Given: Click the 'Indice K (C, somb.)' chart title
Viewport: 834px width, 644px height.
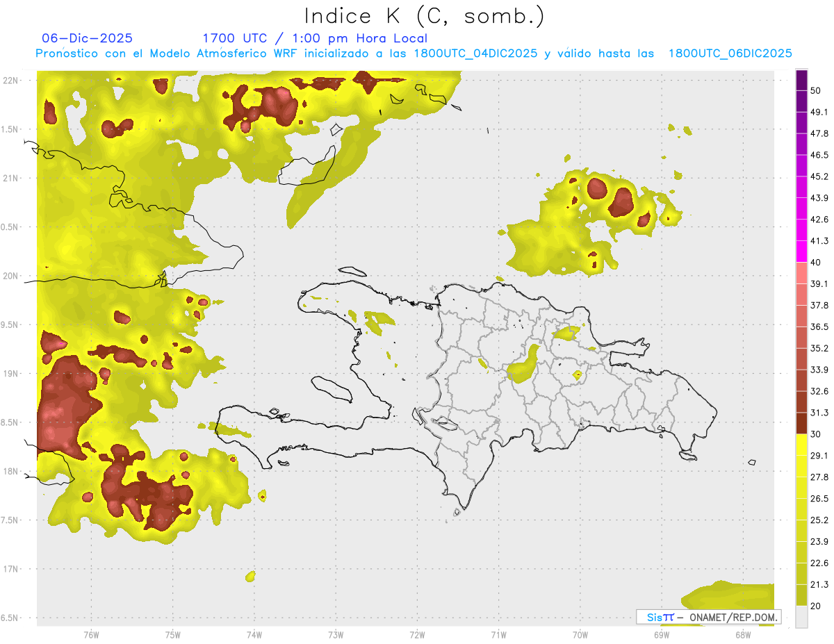Looking at the screenshot, I should (x=425, y=15).
